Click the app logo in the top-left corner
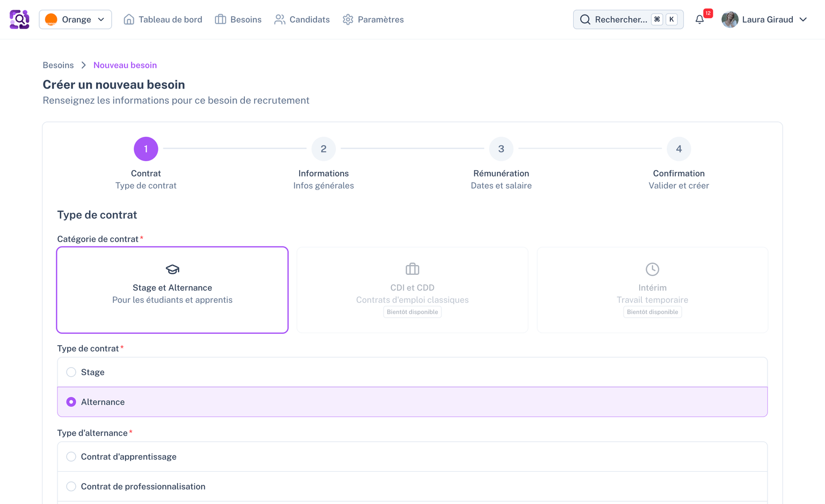The image size is (825, 504). [x=19, y=19]
